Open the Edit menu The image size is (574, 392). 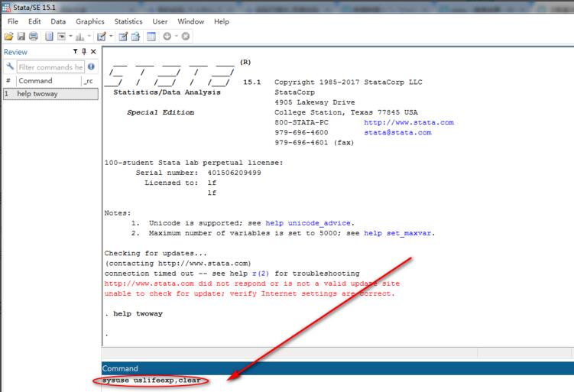point(34,21)
